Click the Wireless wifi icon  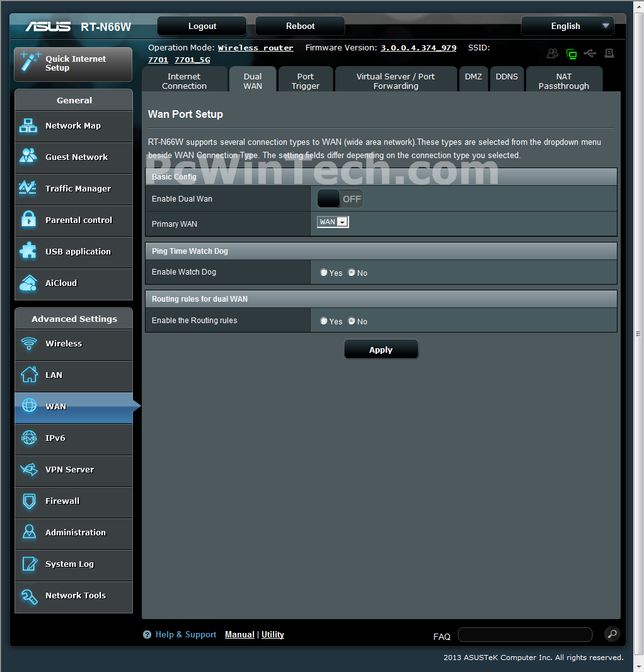tap(29, 344)
